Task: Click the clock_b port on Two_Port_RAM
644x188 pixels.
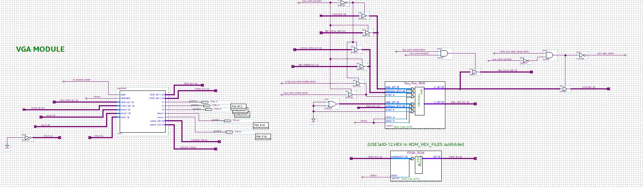Action: 390,121
